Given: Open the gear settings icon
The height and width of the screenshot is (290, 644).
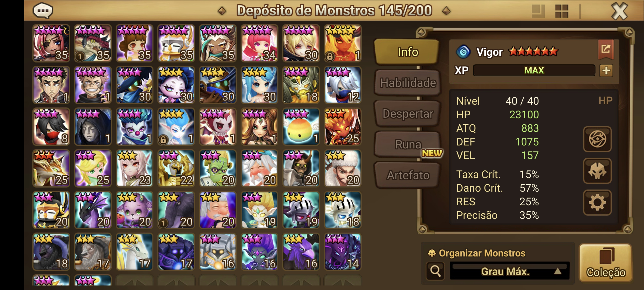Looking at the screenshot, I should click(x=597, y=203).
